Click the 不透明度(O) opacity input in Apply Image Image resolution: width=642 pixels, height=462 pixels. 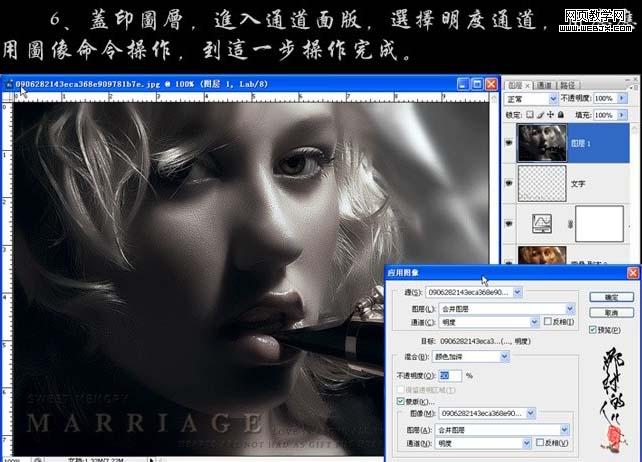tap(450, 376)
